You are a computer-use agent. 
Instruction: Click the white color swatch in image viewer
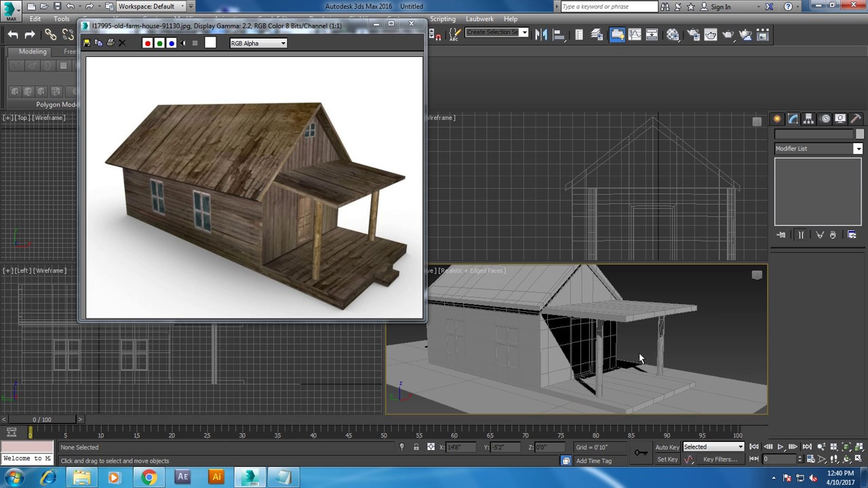coord(210,43)
